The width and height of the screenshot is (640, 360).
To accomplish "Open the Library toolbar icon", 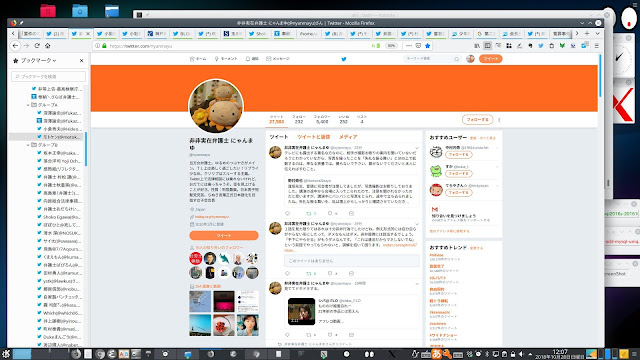I will 477,46.
